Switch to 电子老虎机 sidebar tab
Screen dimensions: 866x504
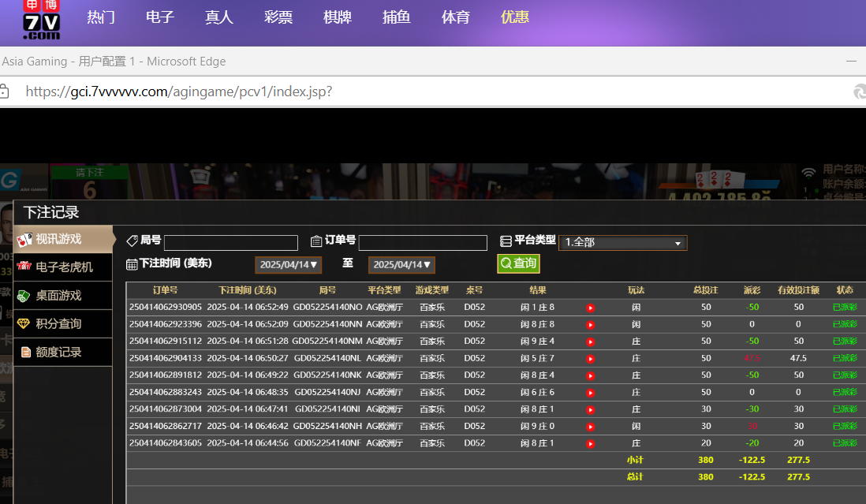coord(63,267)
